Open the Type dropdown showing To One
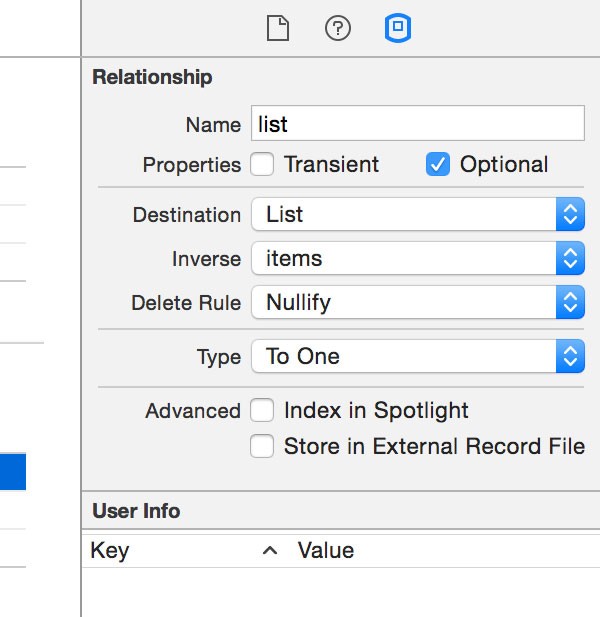 point(418,356)
